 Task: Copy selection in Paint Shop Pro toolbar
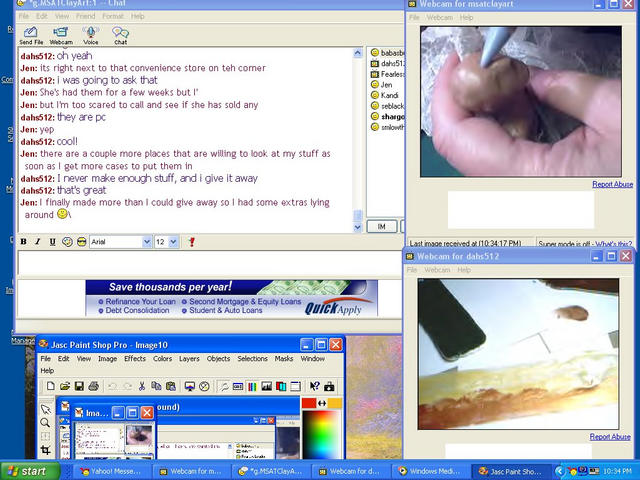pyautogui.click(x=156, y=386)
